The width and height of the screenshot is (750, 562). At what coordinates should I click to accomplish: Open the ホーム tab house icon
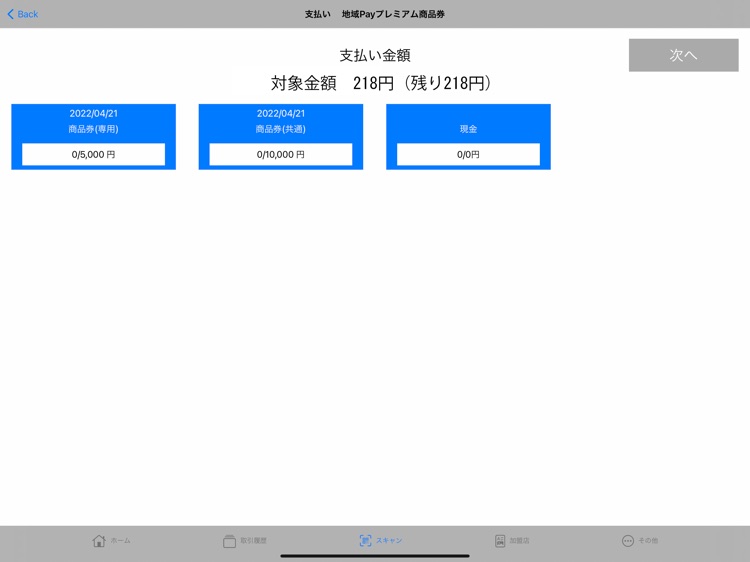pyautogui.click(x=99, y=540)
